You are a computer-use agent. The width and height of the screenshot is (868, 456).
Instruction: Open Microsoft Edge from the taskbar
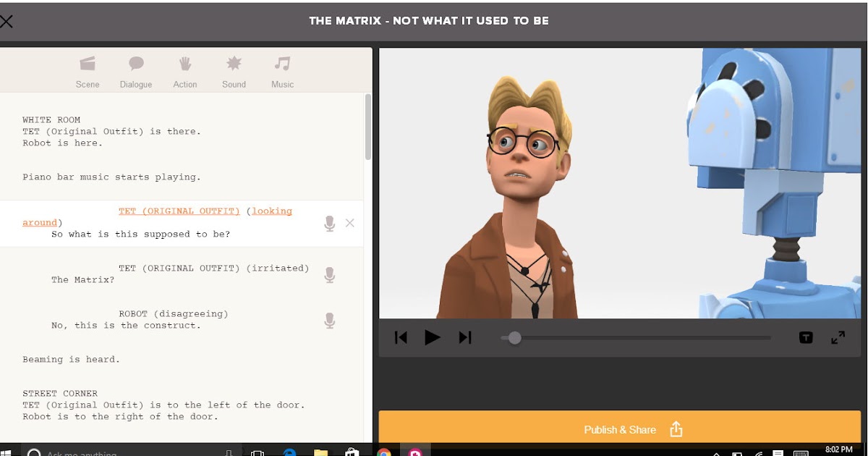[x=289, y=452]
